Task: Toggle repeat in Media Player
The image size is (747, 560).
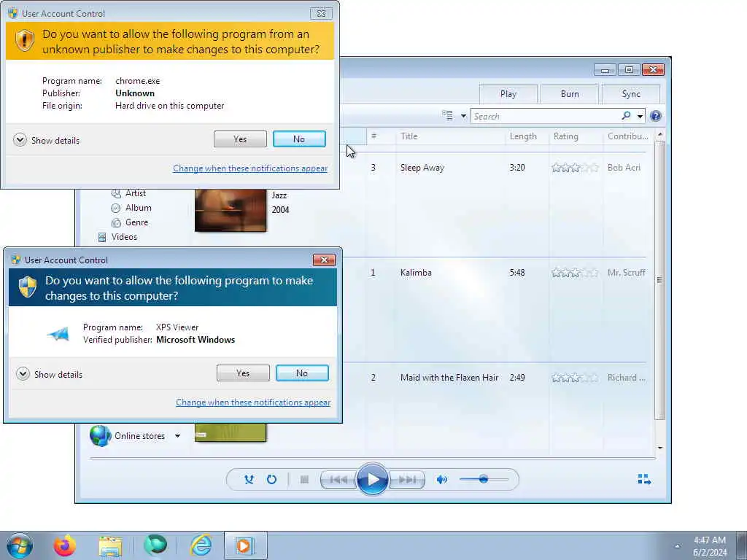Action: point(271,480)
